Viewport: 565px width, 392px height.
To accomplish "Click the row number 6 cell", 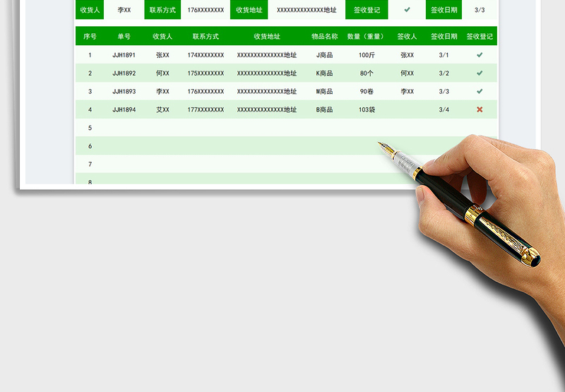I will pyautogui.click(x=90, y=146).
